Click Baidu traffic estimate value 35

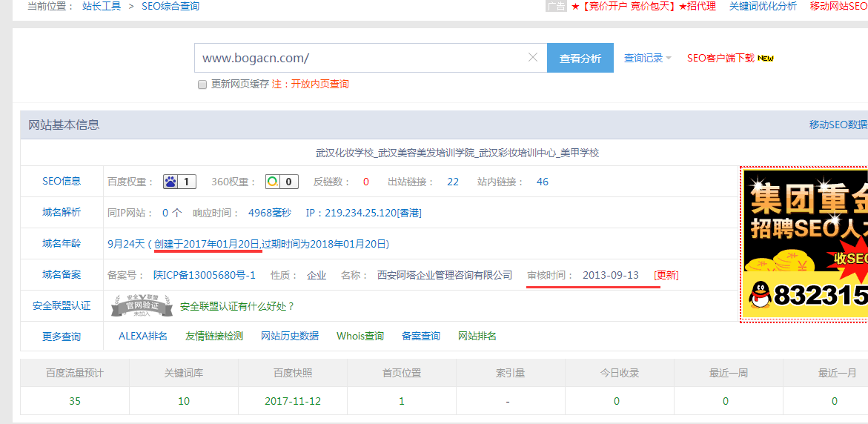click(x=75, y=401)
